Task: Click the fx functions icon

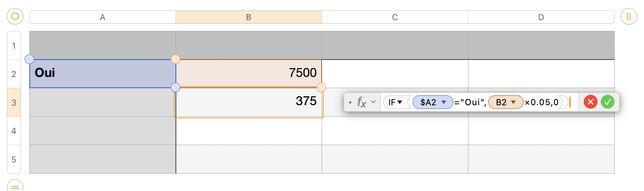Action: pos(361,102)
